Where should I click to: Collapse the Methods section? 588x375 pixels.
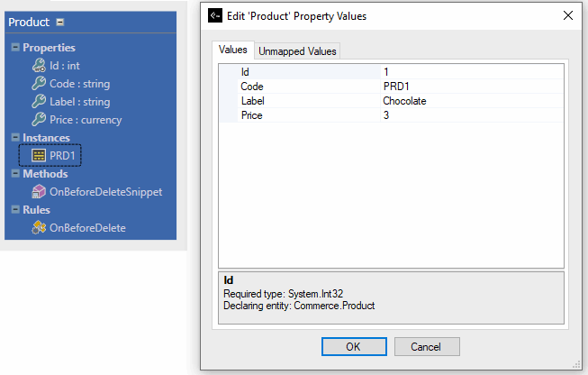pyautogui.click(x=15, y=174)
